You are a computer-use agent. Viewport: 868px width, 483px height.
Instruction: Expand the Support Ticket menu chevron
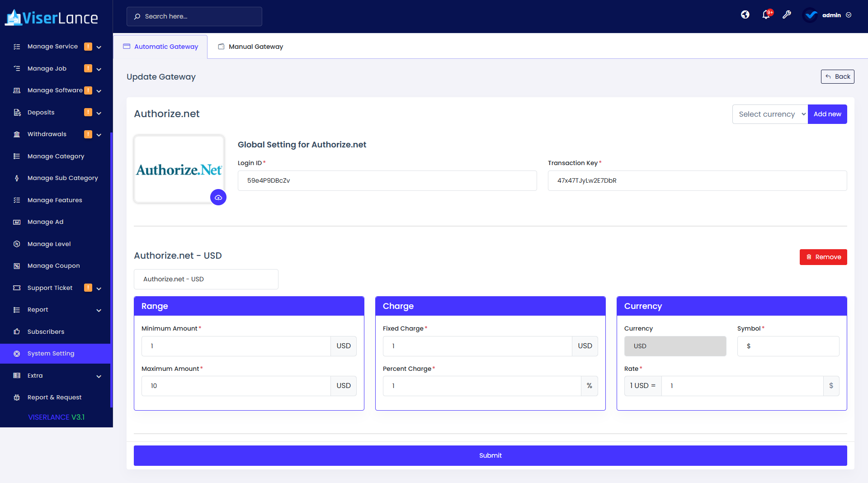pyautogui.click(x=99, y=289)
